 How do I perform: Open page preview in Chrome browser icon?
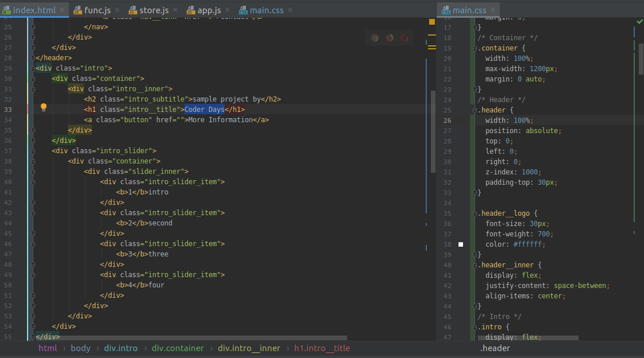[375, 38]
